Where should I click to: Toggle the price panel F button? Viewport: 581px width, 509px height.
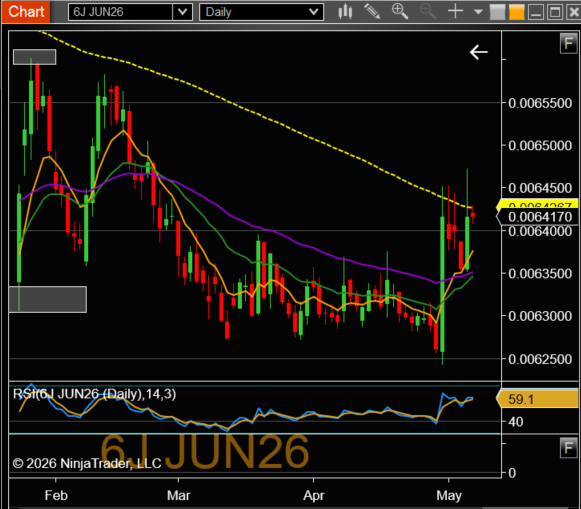coord(568,43)
